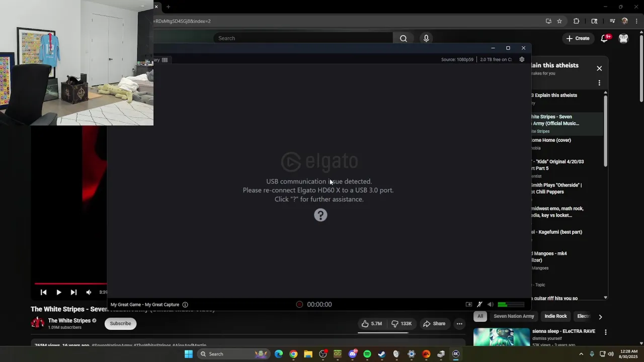Open the Elgato library grid icon

(x=165, y=60)
